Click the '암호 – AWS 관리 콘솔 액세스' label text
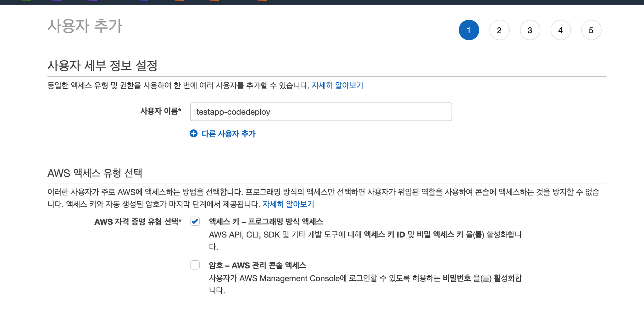Image resolution: width=644 pixels, height=326 pixels. [x=258, y=265]
